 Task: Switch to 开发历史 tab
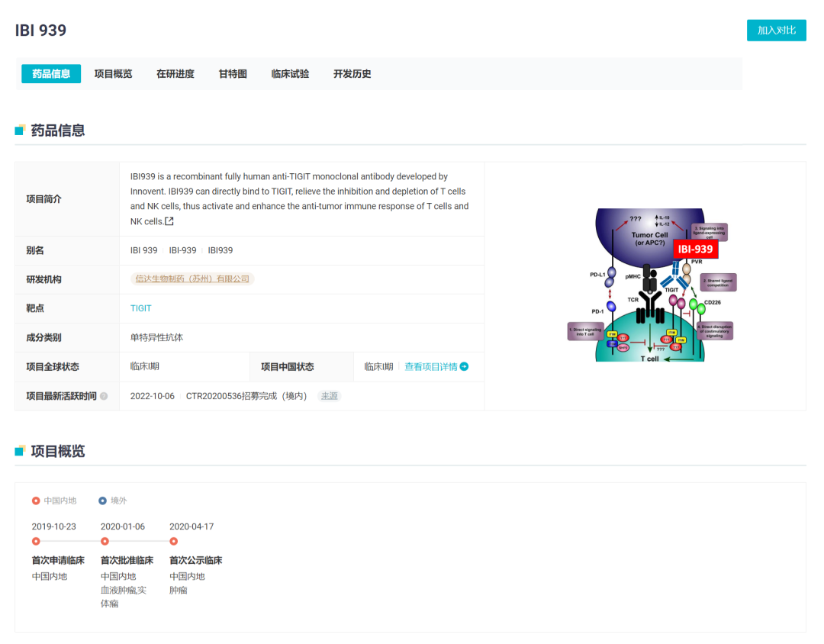tap(352, 73)
